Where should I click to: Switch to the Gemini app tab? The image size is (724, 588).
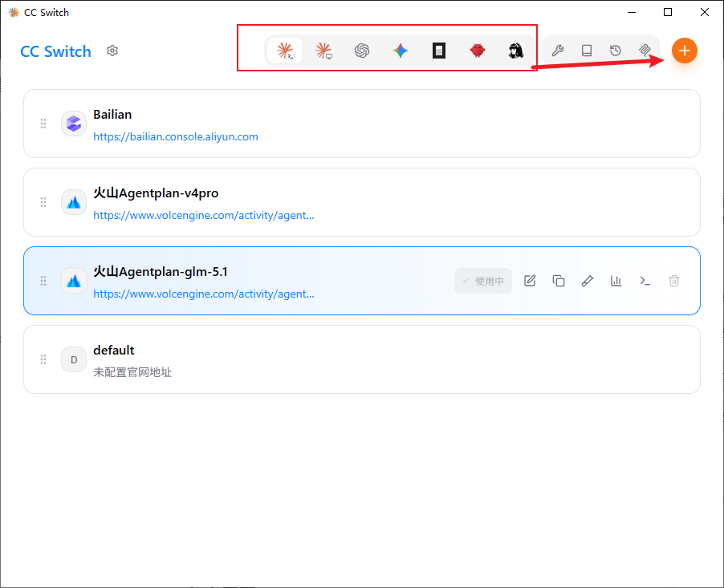click(401, 51)
